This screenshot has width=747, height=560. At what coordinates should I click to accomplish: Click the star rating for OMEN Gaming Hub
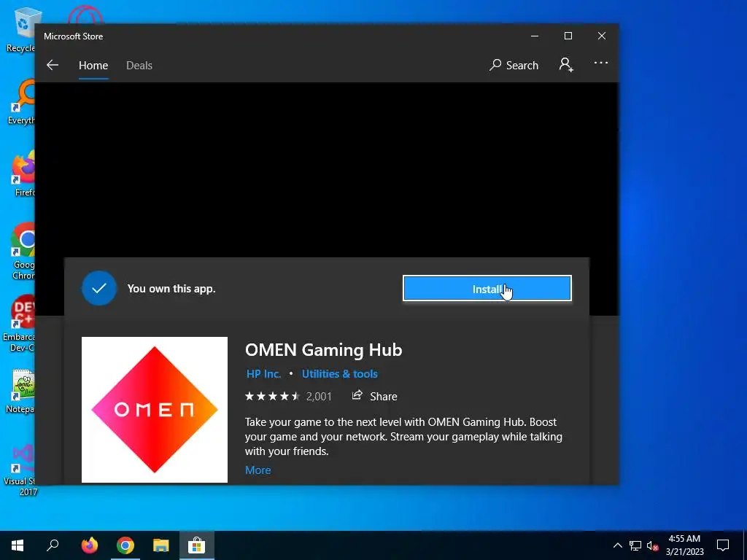coord(273,396)
